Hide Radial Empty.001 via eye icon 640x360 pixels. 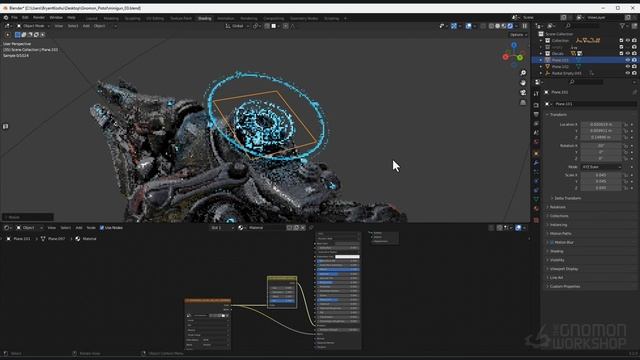tap(628, 73)
